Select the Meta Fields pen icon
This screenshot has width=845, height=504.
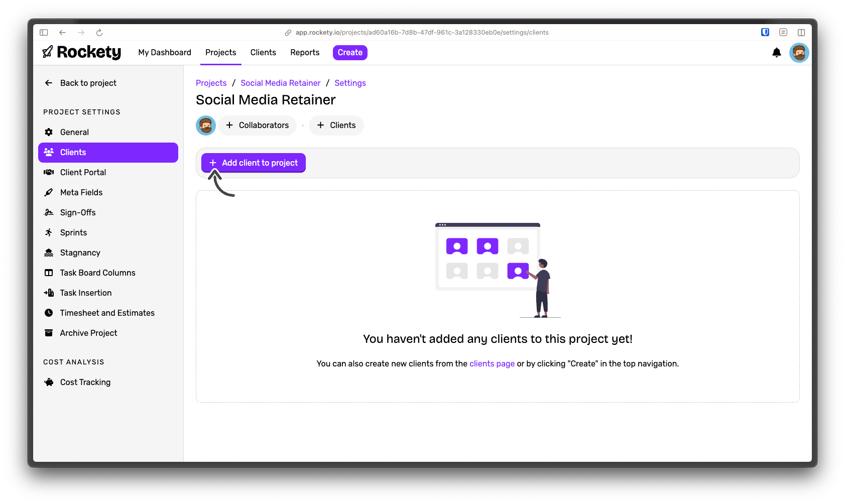(x=49, y=192)
